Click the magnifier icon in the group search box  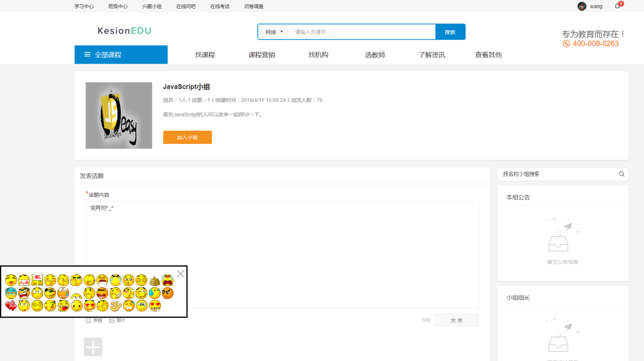621,174
